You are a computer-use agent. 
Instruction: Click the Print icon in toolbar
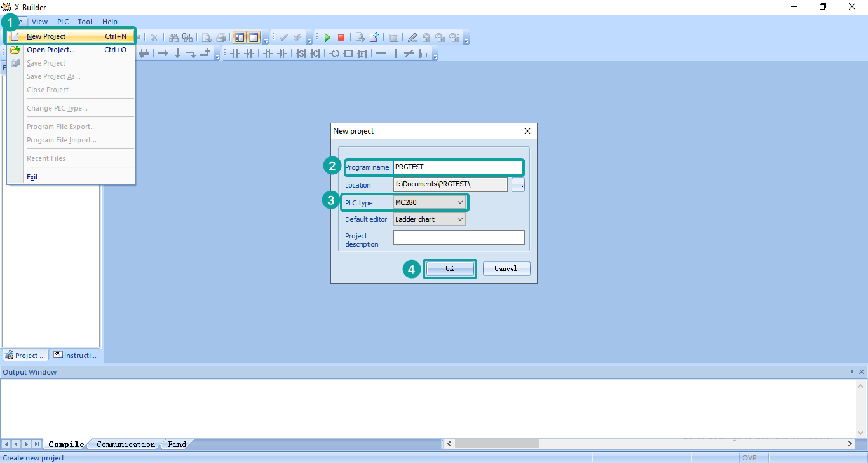[220, 38]
